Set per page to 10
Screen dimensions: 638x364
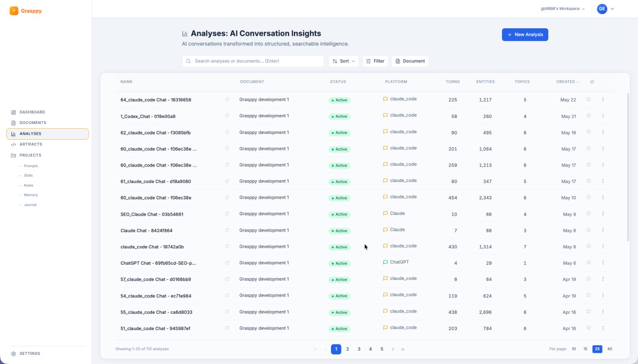[574, 349]
